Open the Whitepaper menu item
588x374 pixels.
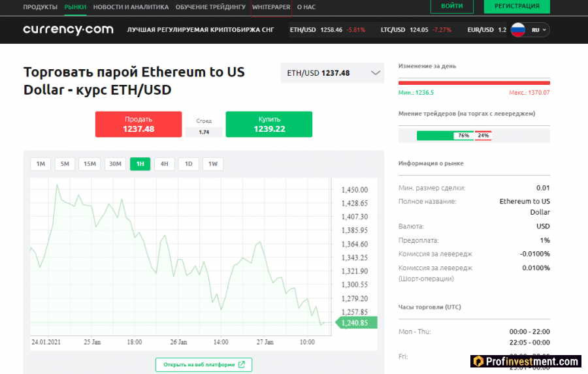tap(271, 7)
